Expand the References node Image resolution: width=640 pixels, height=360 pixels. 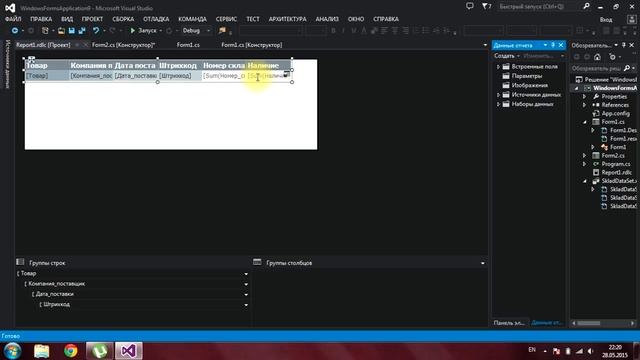point(584,105)
